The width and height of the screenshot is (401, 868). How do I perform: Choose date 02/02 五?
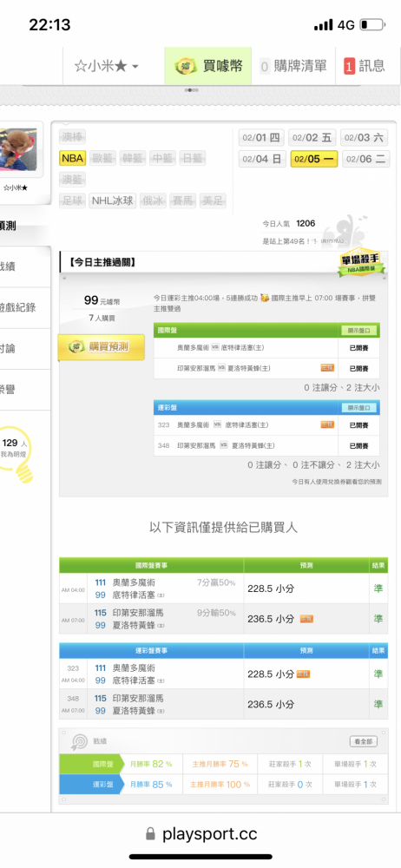tap(313, 137)
